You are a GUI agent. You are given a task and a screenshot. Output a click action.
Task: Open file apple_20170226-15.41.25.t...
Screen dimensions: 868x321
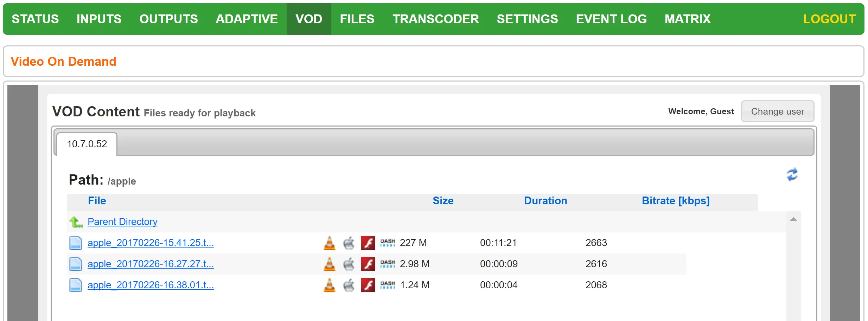pyautogui.click(x=151, y=243)
